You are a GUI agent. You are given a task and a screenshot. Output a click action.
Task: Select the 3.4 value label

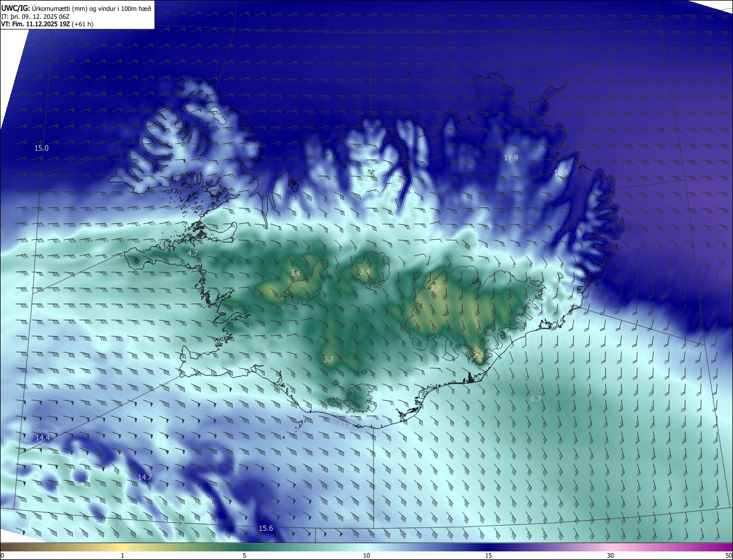tap(364, 271)
